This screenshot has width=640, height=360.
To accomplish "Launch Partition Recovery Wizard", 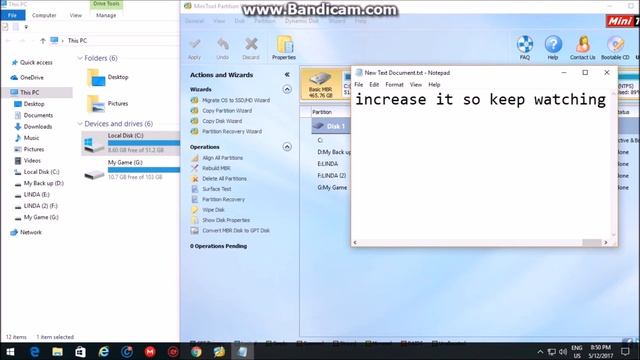I will pyautogui.click(x=226, y=131).
